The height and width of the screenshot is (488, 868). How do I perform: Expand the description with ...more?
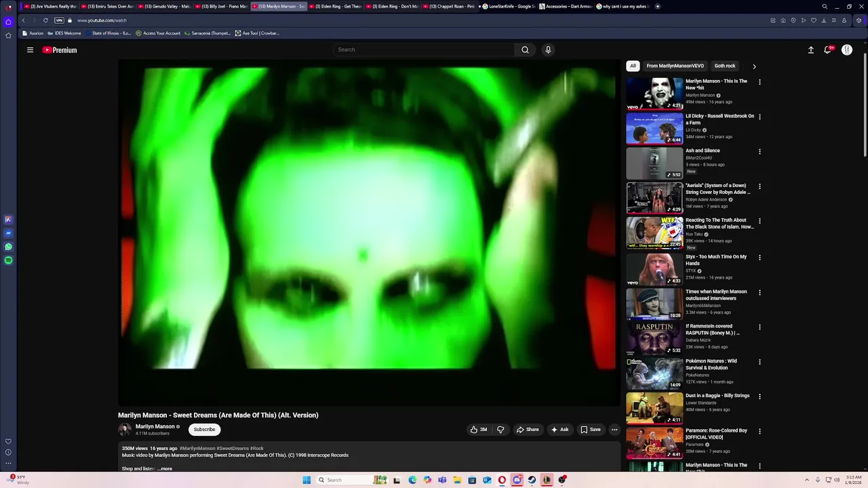pos(165,468)
